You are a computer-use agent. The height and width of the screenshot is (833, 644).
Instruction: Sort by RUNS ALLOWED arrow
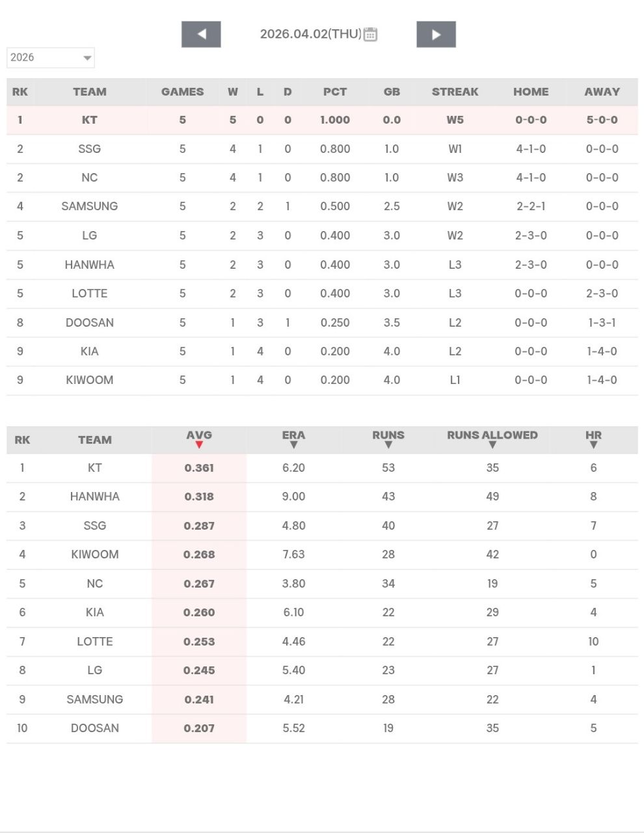pos(492,445)
